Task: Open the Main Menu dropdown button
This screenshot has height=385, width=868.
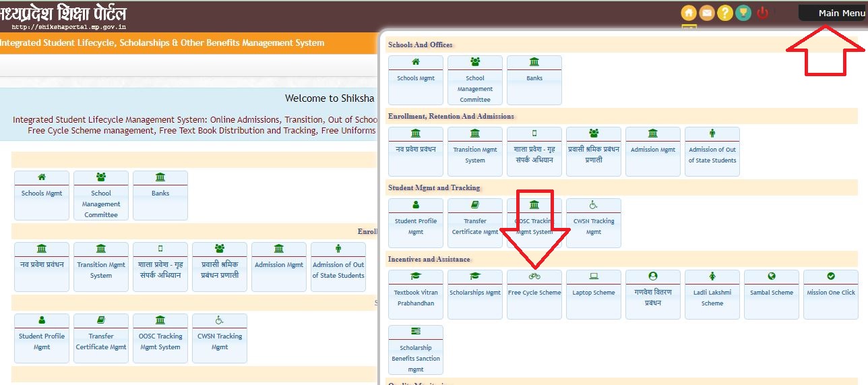Action: point(832,13)
